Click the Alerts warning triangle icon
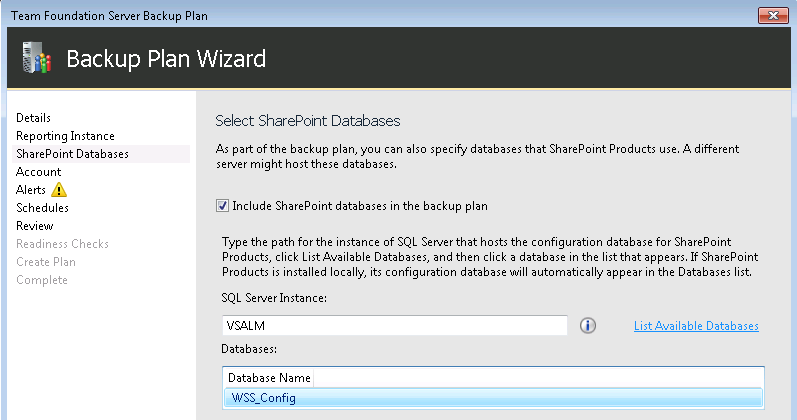 point(59,190)
